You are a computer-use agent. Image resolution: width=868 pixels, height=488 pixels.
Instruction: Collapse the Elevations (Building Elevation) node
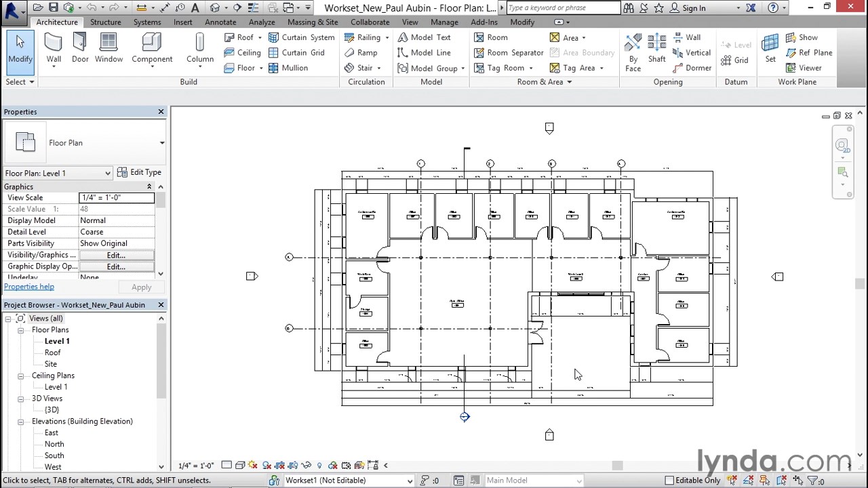point(21,422)
